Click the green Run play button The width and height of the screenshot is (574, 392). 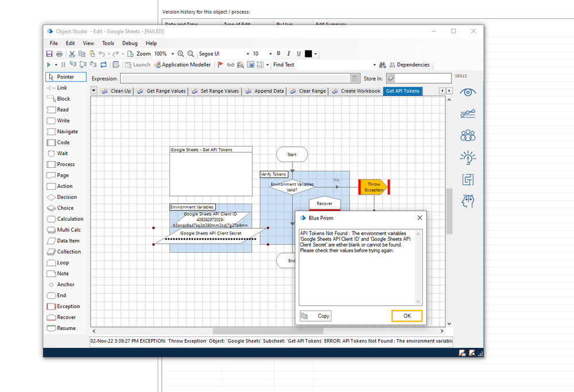49,65
